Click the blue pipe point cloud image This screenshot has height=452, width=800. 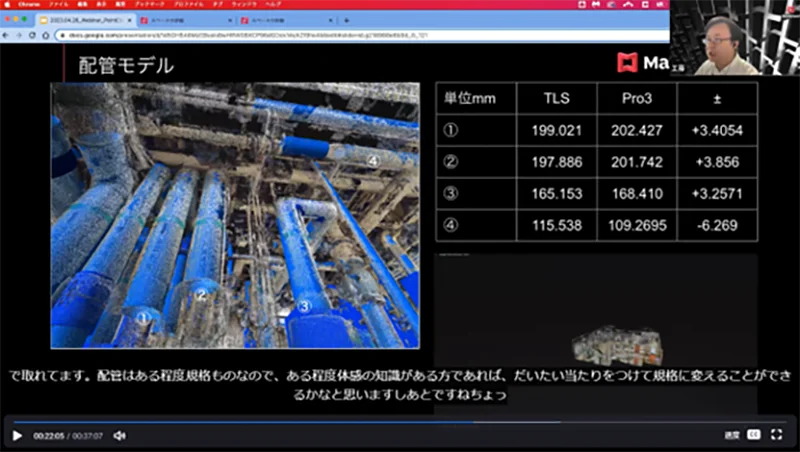[x=235, y=215]
